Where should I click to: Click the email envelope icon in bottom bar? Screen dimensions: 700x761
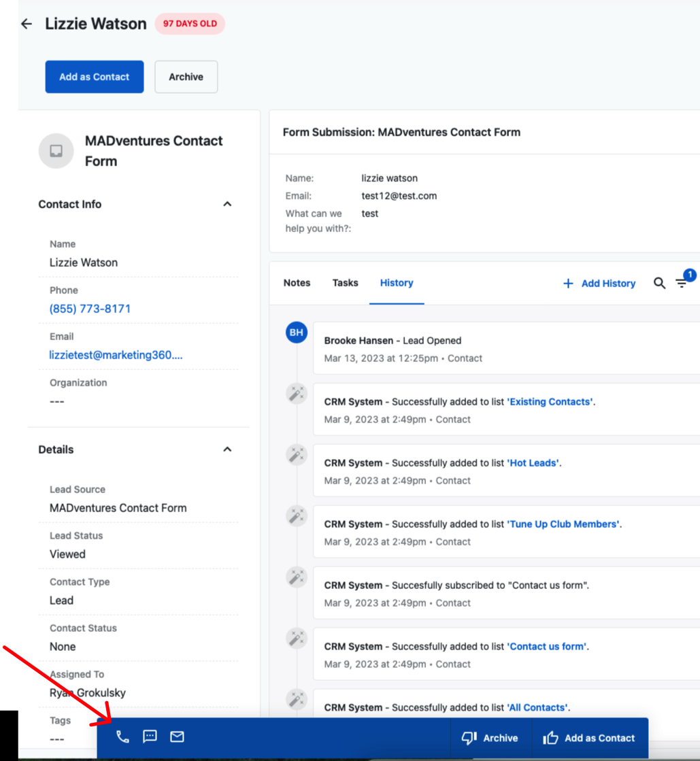tap(177, 737)
